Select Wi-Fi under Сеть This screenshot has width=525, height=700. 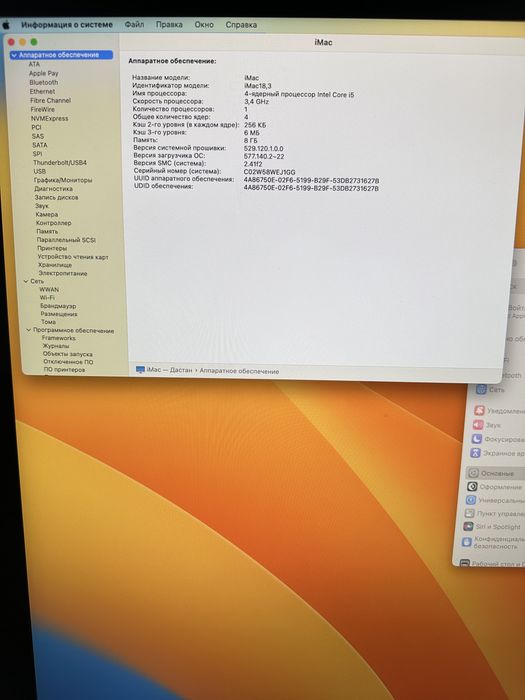click(47, 297)
